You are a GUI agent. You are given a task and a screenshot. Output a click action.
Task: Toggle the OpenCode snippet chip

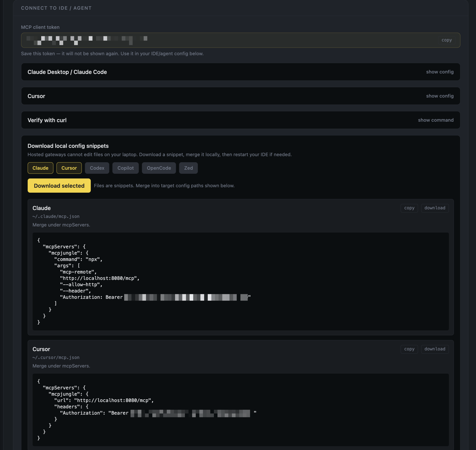pyautogui.click(x=159, y=168)
